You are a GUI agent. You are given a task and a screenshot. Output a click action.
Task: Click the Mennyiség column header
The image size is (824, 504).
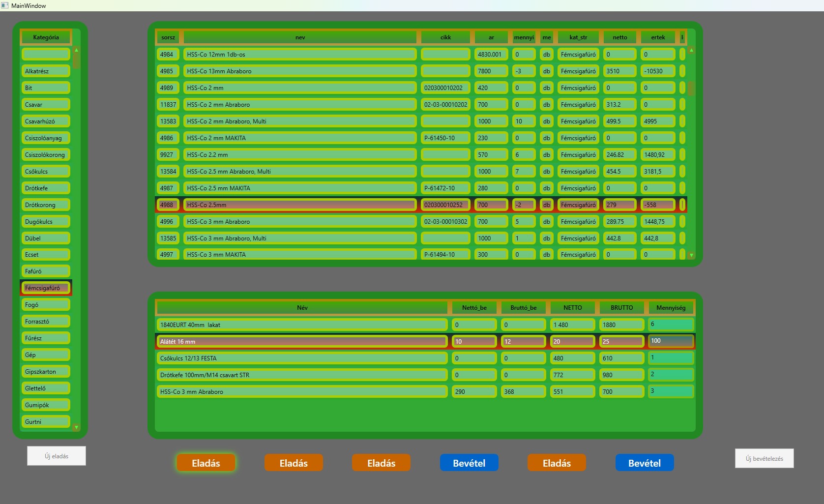tap(671, 308)
